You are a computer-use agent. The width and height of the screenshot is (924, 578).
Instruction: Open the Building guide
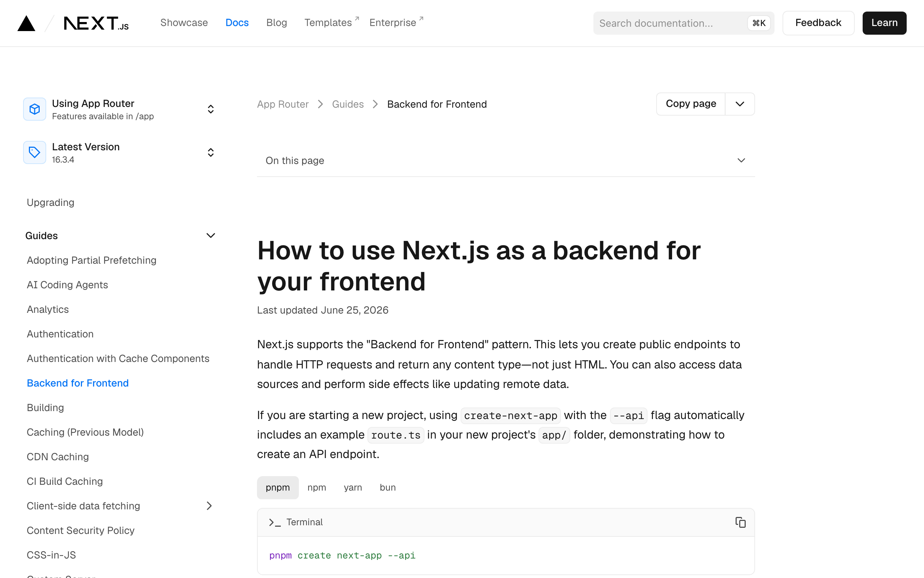point(45,407)
